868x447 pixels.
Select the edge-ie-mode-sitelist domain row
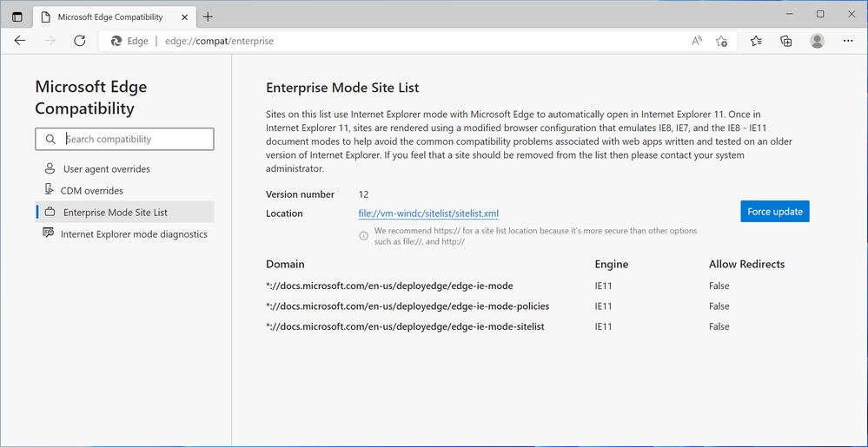coord(405,326)
